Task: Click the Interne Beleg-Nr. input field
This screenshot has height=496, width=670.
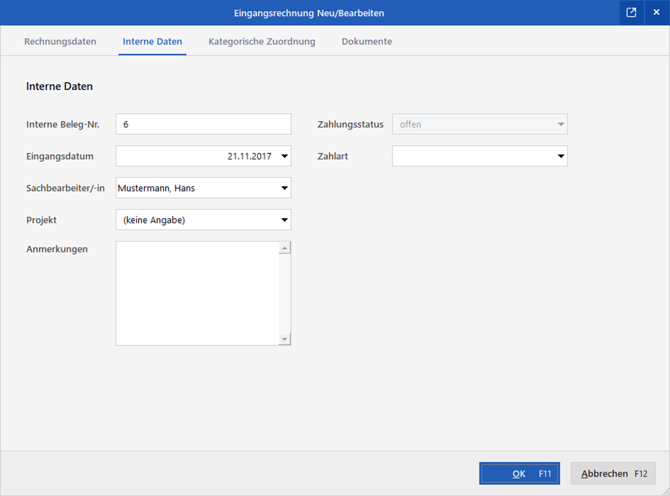Action: [203, 125]
